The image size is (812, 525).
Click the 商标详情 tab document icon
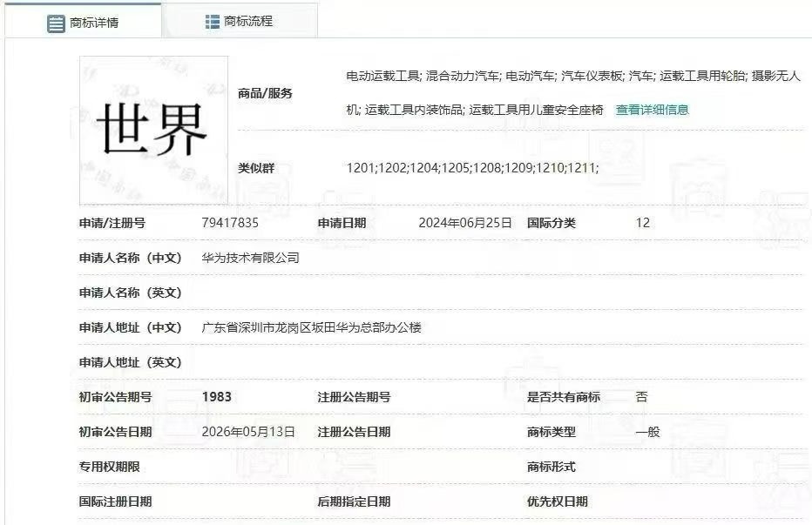pos(56,24)
